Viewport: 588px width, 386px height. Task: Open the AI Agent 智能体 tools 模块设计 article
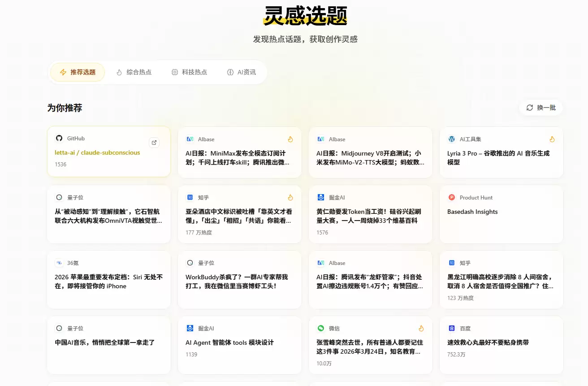click(x=229, y=343)
